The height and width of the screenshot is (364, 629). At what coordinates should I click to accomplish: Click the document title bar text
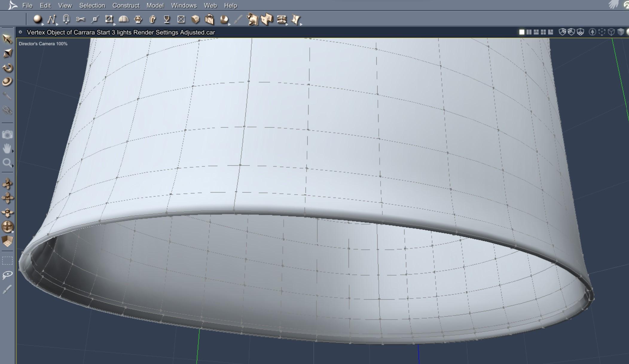click(x=121, y=32)
